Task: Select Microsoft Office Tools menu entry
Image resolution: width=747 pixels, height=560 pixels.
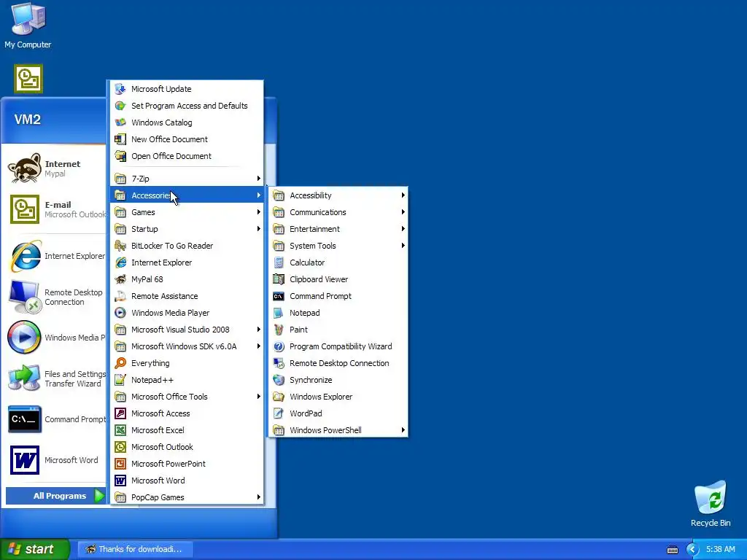Action: tap(187, 397)
